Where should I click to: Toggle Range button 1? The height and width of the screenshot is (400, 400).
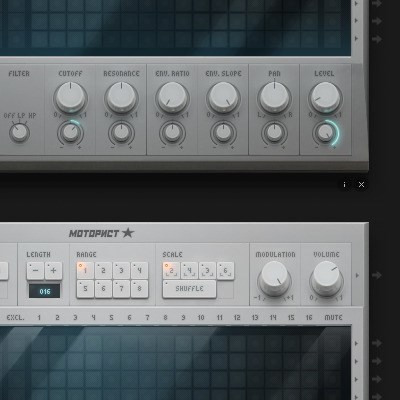pyautogui.click(x=85, y=271)
